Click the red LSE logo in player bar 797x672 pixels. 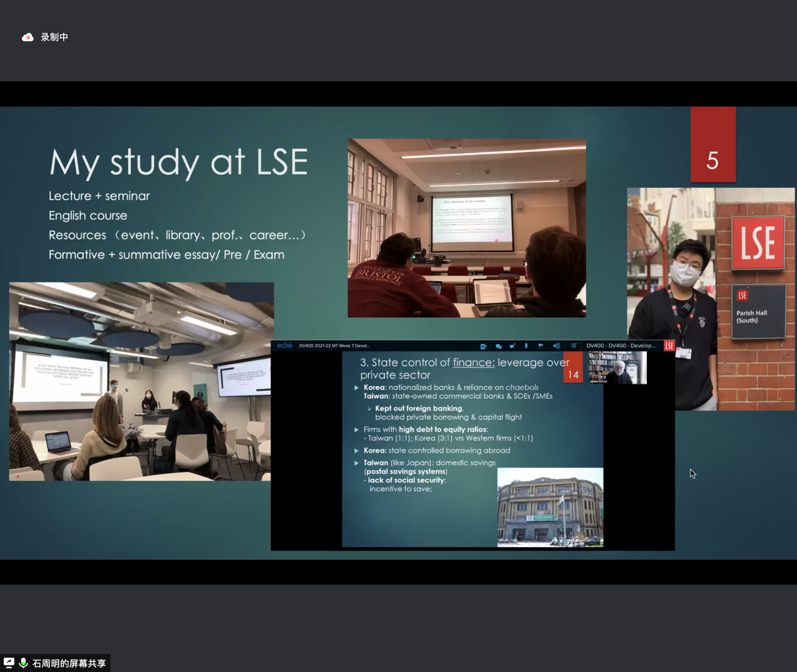coord(669,346)
